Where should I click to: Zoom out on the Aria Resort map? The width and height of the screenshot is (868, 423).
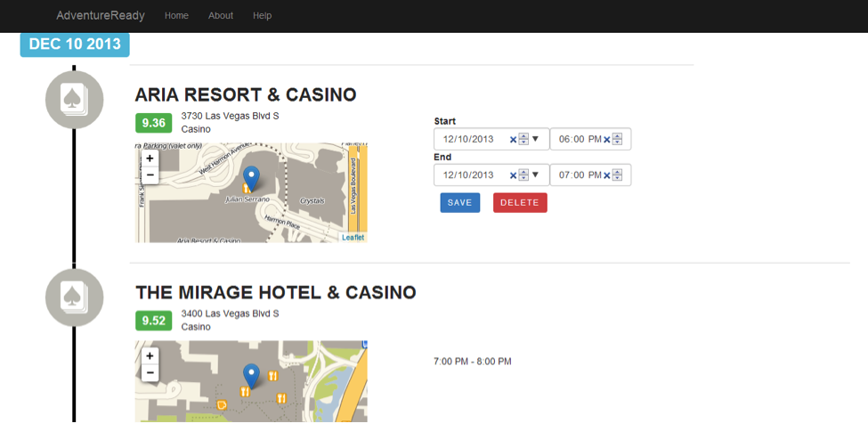click(x=150, y=175)
